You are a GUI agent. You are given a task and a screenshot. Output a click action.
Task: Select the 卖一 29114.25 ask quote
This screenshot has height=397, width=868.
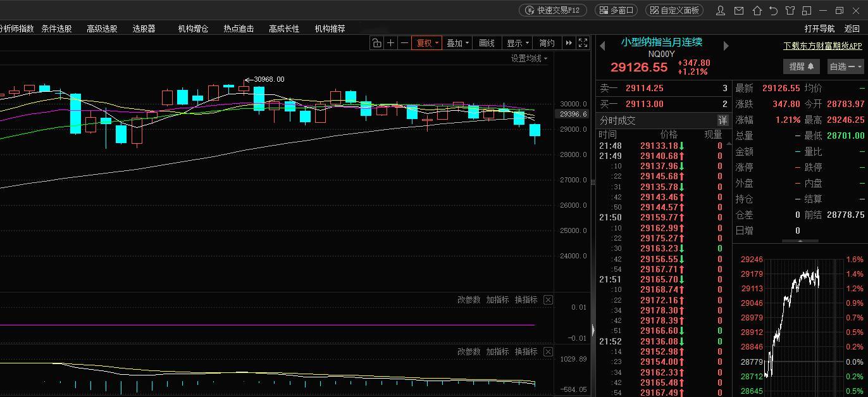point(664,88)
